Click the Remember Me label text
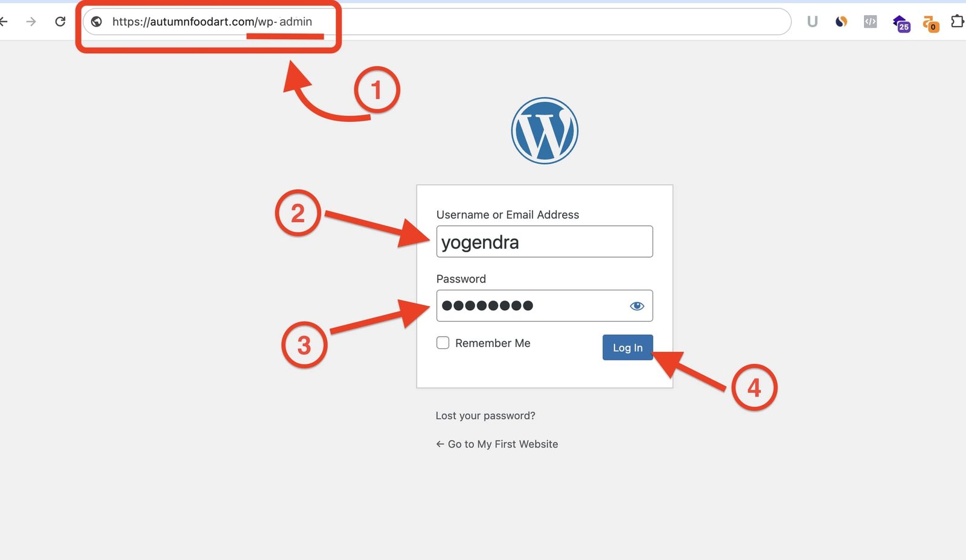This screenshot has width=966, height=560. click(x=493, y=343)
